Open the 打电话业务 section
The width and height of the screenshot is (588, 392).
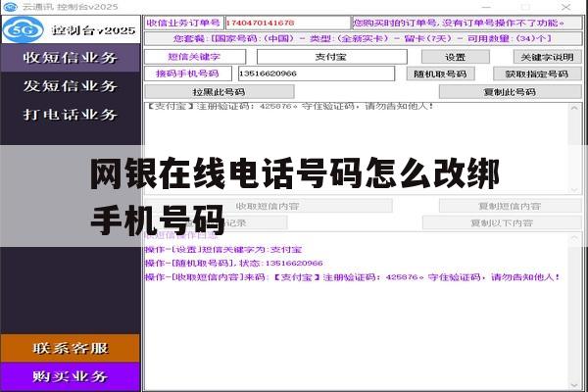point(71,115)
